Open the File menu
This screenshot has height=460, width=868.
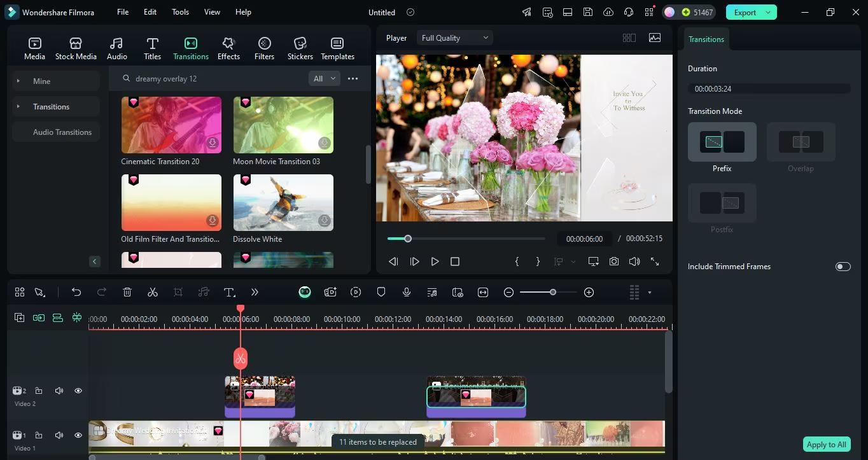123,12
